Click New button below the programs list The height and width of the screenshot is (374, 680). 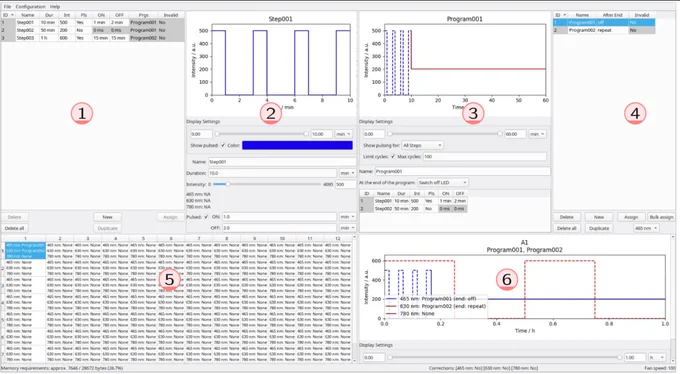pos(599,217)
